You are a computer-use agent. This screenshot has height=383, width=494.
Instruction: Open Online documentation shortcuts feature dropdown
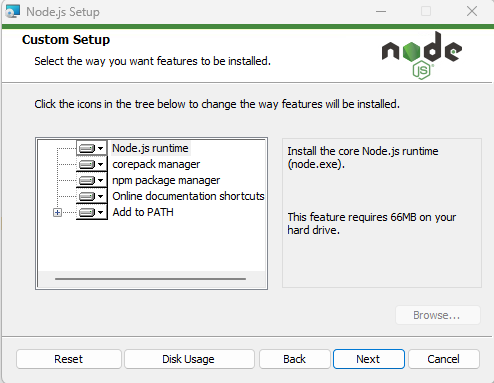point(92,196)
